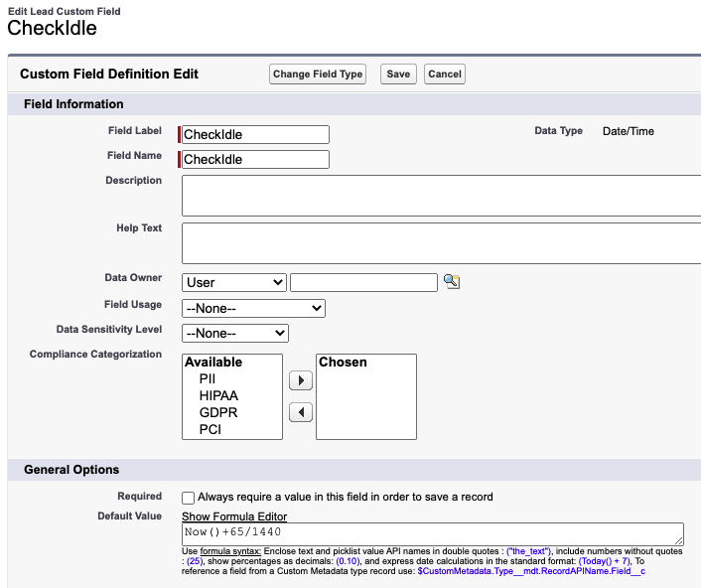This screenshot has height=588, width=701.
Task: Select PCI in the Available list
Action: pyautogui.click(x=210, y=429)
